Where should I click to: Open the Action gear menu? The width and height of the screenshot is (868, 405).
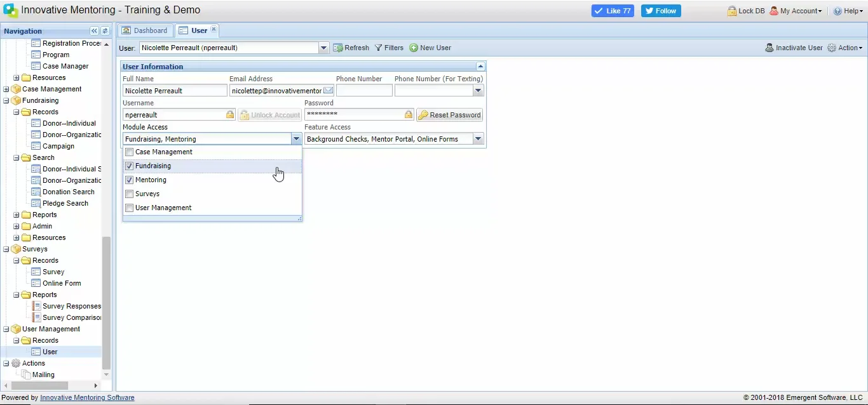(845, 48)
